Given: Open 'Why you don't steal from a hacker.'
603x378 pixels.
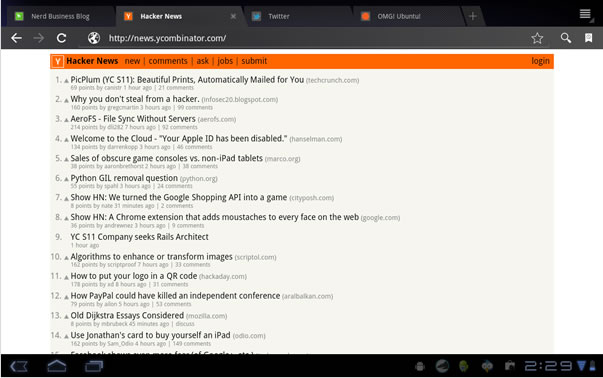Looking at the screenshot, I should [x=135, y=99].
